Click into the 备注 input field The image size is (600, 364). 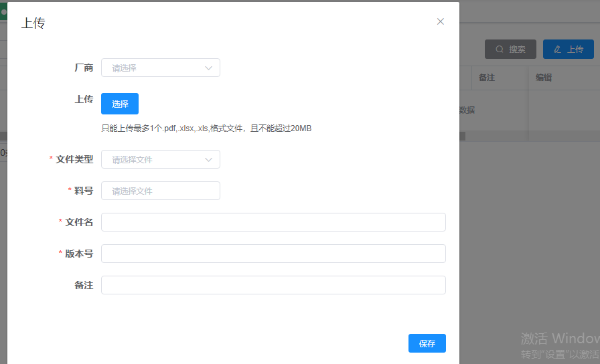pos(273,285)
